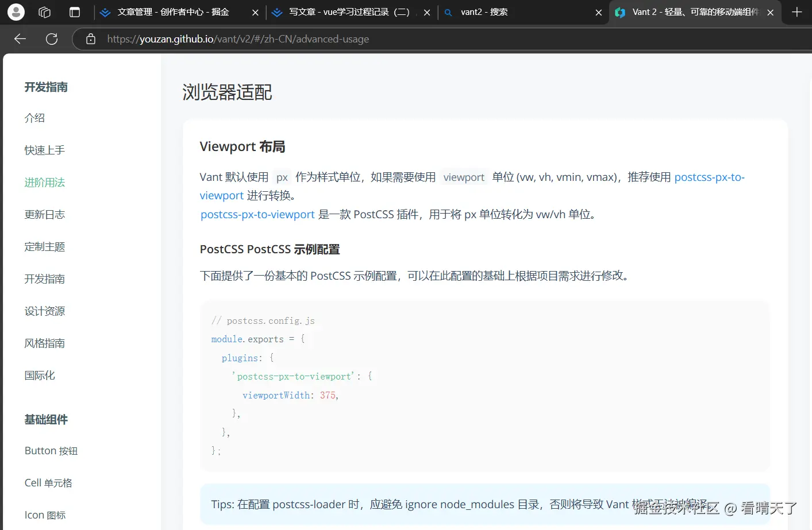812x530 pixels.
Task: Go back using the back arrow
Action: click(20, 39)
